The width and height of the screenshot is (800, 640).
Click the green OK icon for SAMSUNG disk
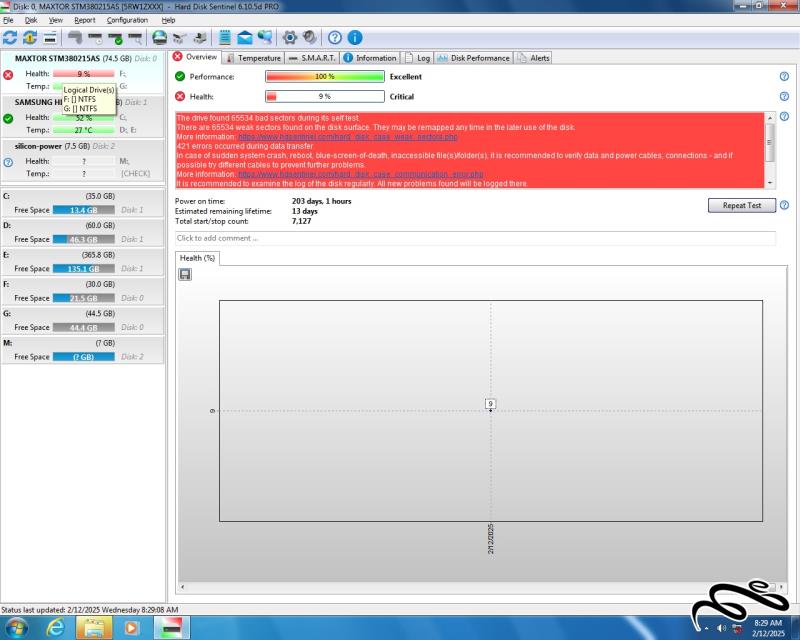(8, 118)
